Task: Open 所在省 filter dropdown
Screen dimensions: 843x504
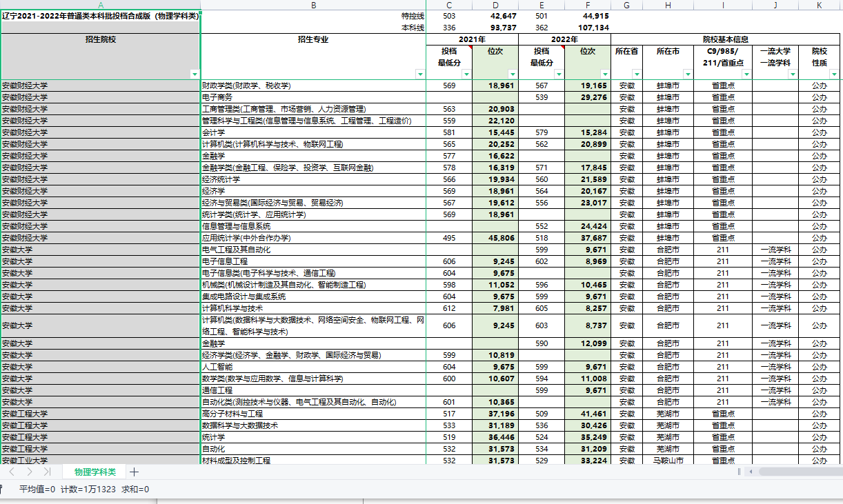Action: 636,74
